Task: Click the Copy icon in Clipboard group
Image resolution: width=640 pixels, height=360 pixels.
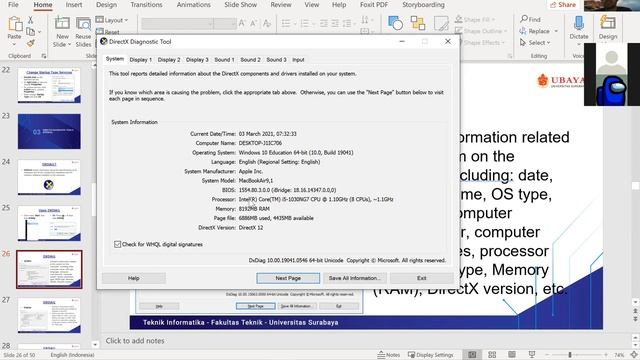Action: tap(30, 31)
